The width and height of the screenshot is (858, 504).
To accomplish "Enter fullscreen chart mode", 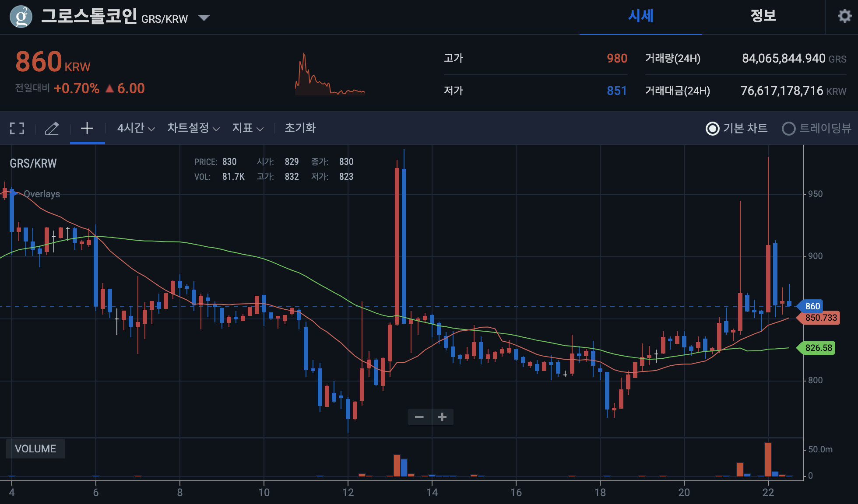I will tap(17, 128).
